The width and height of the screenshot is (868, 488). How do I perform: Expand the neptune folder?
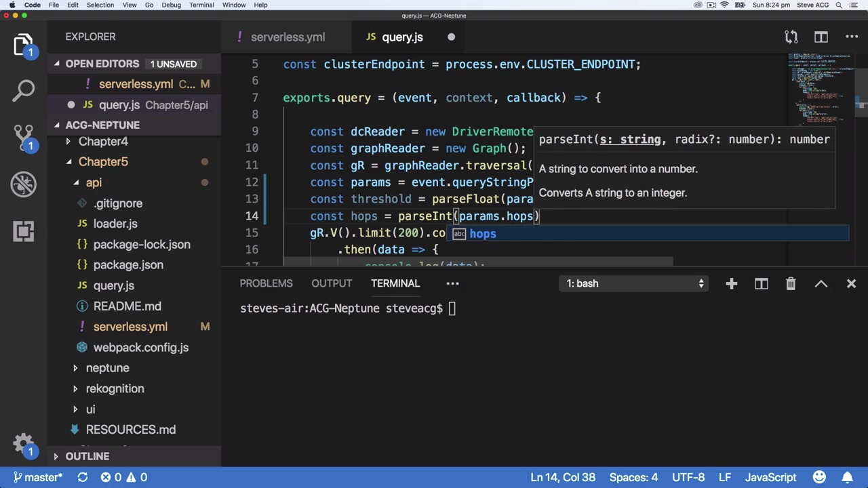107,368
